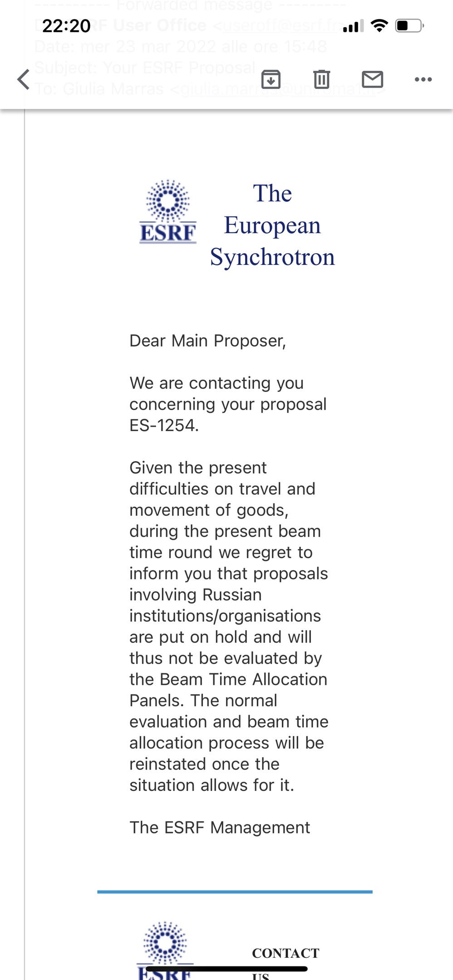Screen dimensions: 453x980
Task: Tap the ESRF logo in email header
Action: [167, 211]
